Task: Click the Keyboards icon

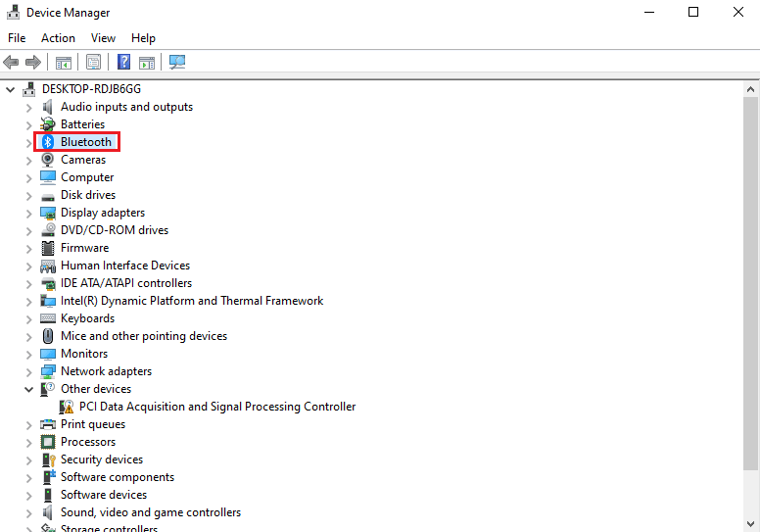Action: [x=47, y=318]
